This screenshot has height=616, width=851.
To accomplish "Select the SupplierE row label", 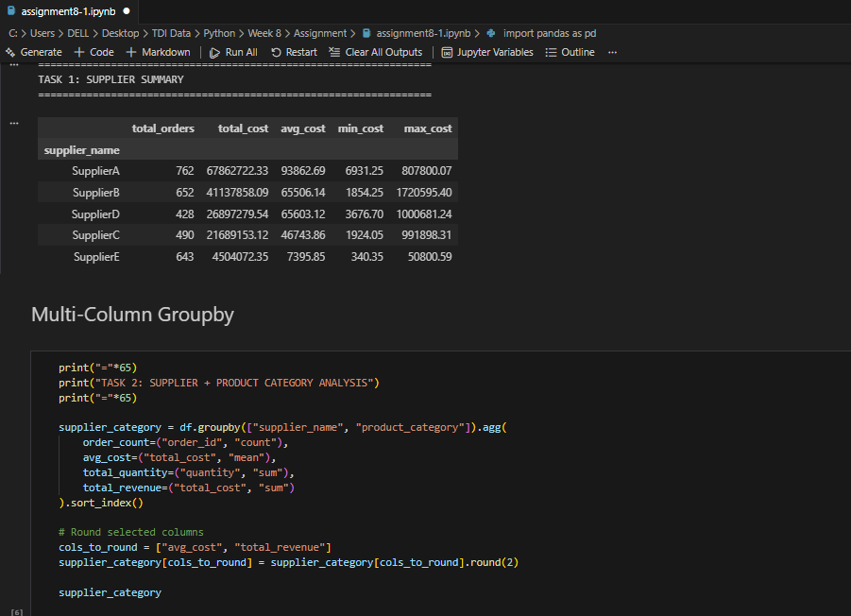I will coord(96,257).
